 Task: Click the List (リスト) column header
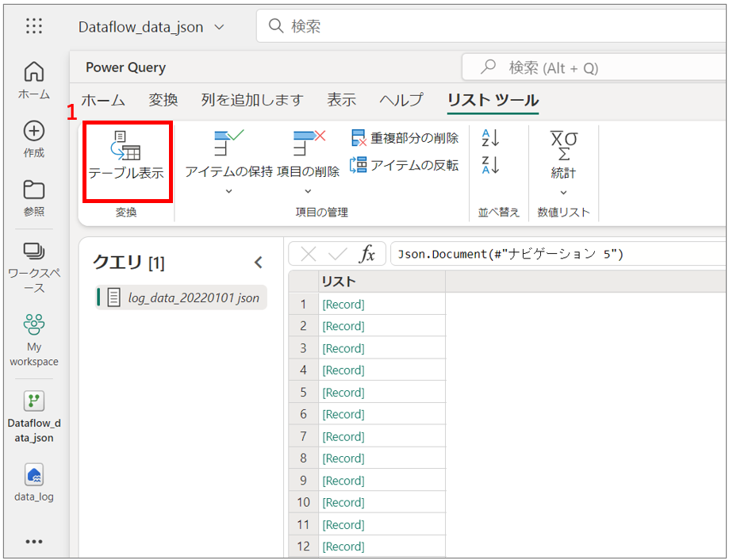pos(382,282)
